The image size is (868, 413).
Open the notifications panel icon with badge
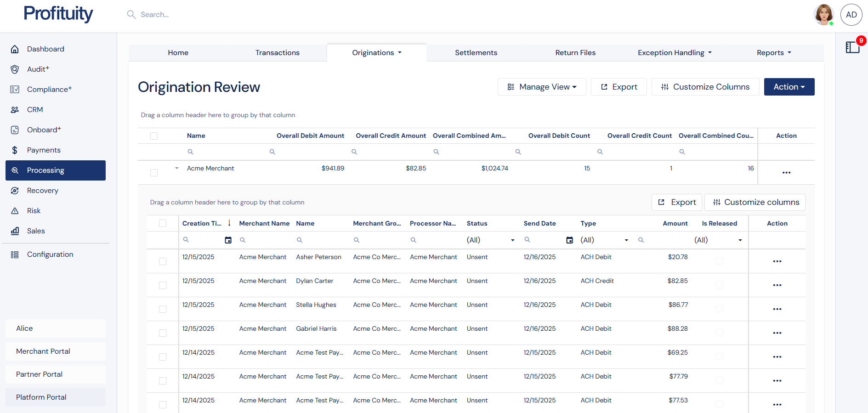click(853, 47)
